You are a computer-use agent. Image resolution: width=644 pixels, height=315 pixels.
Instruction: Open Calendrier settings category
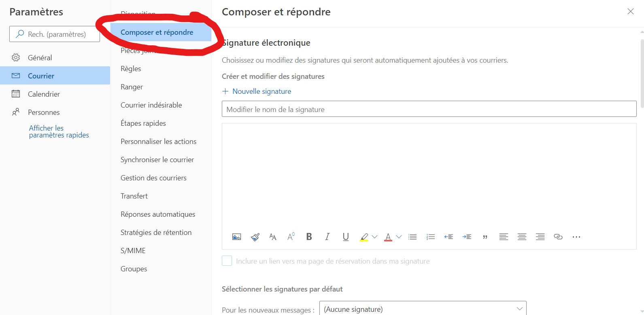coord(55,94)
